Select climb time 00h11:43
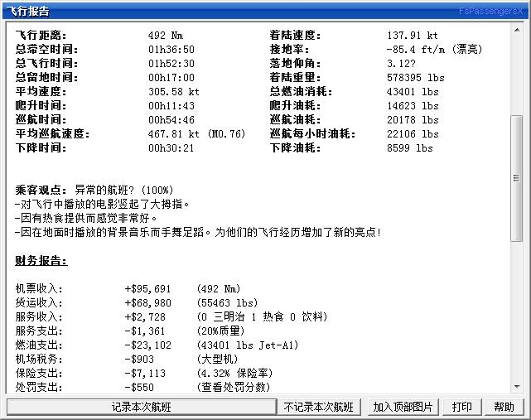This screenshot has height=420, width=531. tap(171, 106)
